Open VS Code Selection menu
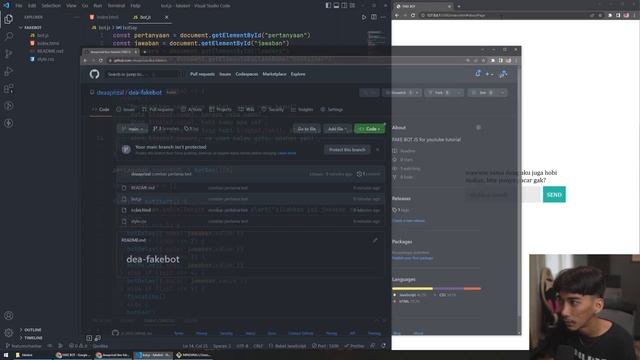Viewport: 640px width, 360px height. tap(51, 6)
